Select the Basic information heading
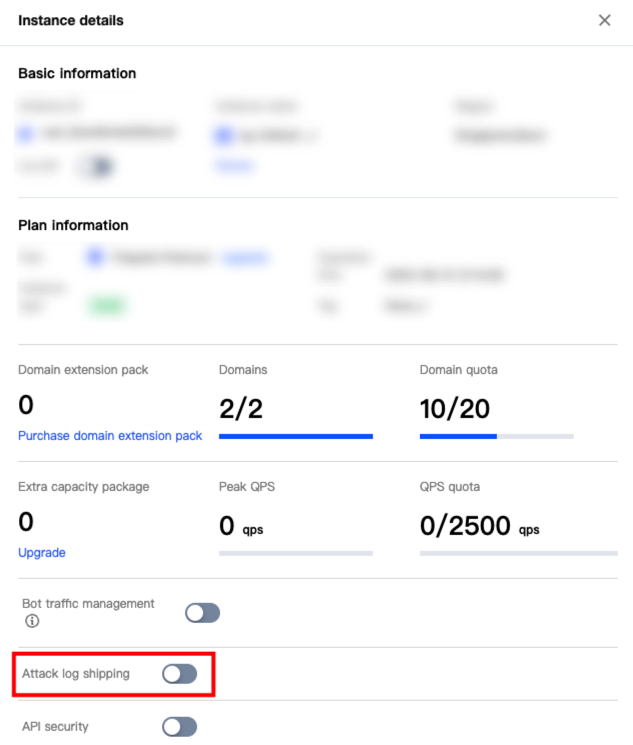The height and width of the screenshot is (745, 633). (77, 73)
